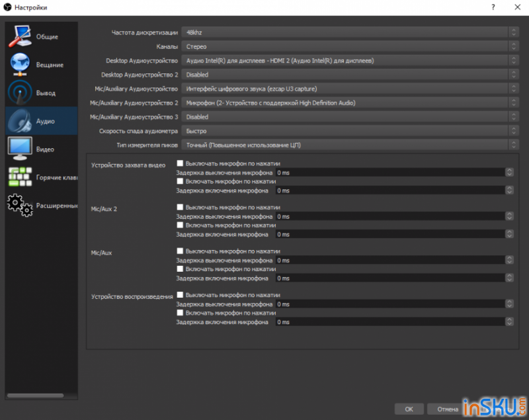This screenshot has width=529, height=420.
Task: Enable Выключать микрофон по нажатии for Устройство воспроизведения
Action: pos(180,295)
